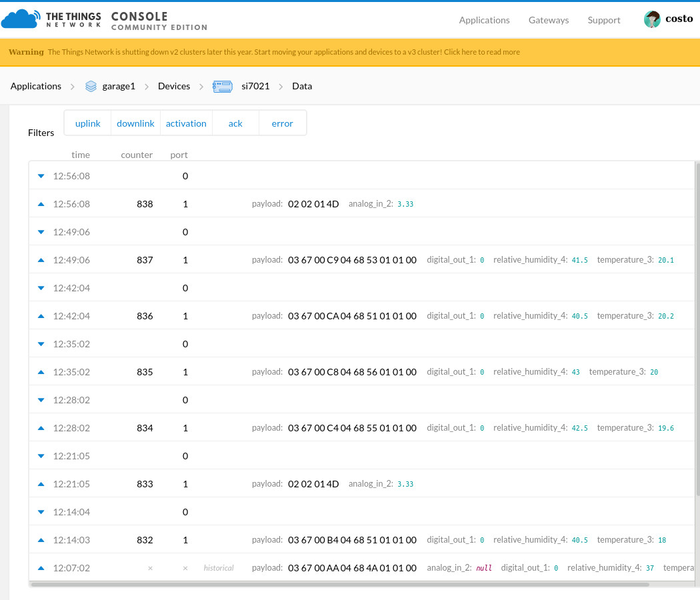
Task: Select the activation filter tab
Action: 186,123
